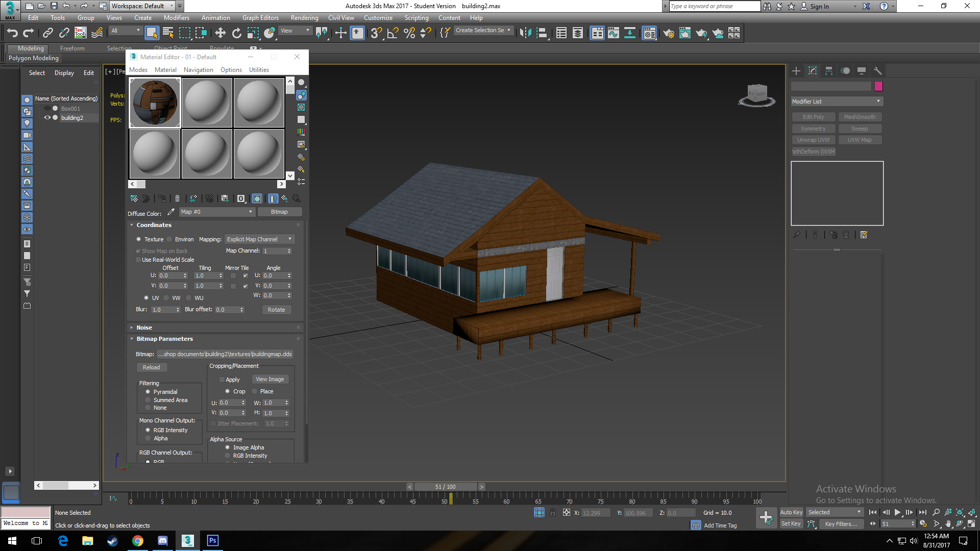Enable the Apply cropping checkbox
This screenshot has width=980, height=551.
[222, 380]
